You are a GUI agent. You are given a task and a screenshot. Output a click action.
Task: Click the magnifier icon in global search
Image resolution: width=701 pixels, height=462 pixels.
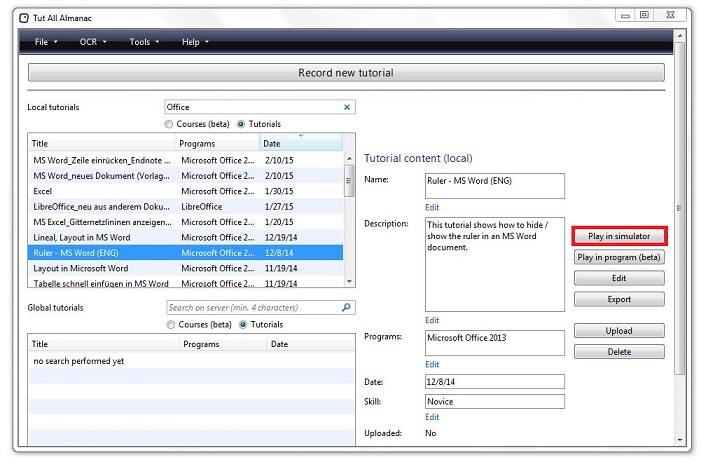point(346,308)
